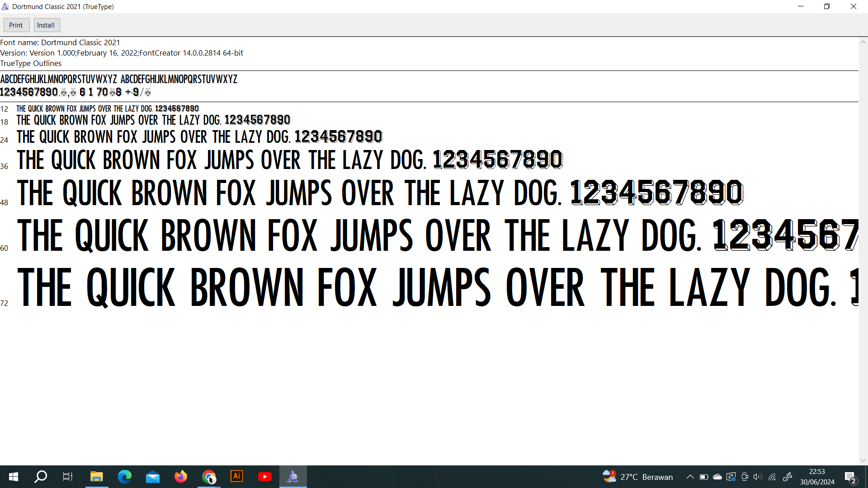868x488 pixels.
Task: Open the Mail app icon
Action: [x=152, y=477]
